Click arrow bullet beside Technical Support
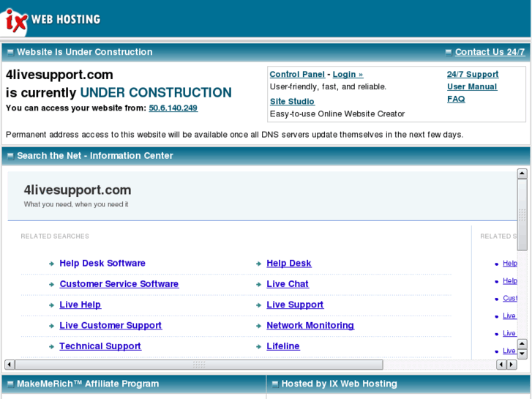Viewport: 532px width, 399px height. 51,347
